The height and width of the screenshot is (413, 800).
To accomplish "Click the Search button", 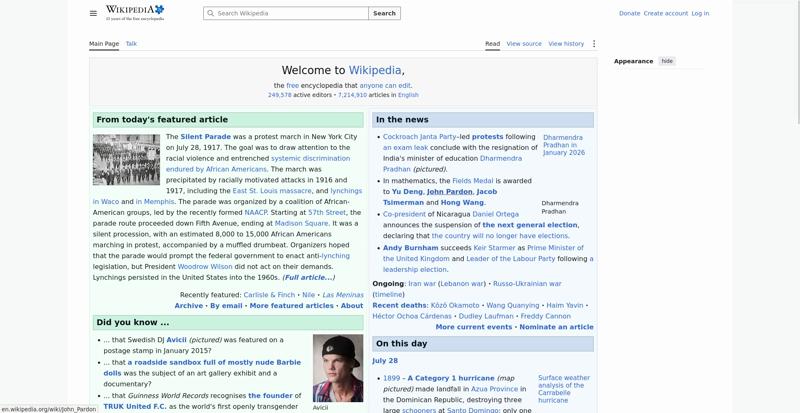I will coord(384,13).
